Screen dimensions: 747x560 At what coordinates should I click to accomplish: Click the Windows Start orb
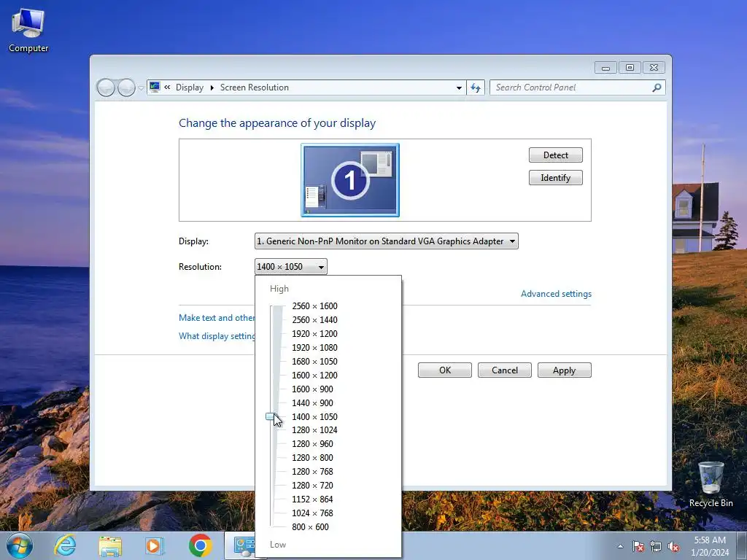click(20, 545)
